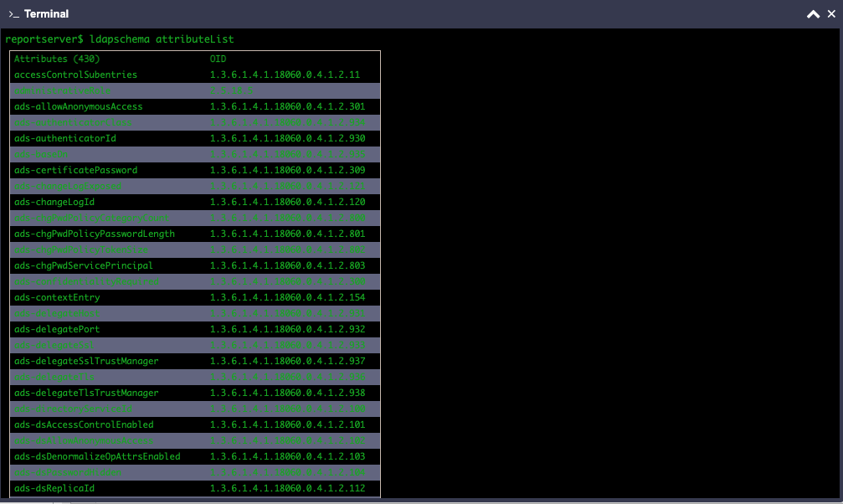This screenshot has width=843, height=504.
Task: Select the ads-dsAllowAnonymousAccess attribute name
Action: [84, 440]
